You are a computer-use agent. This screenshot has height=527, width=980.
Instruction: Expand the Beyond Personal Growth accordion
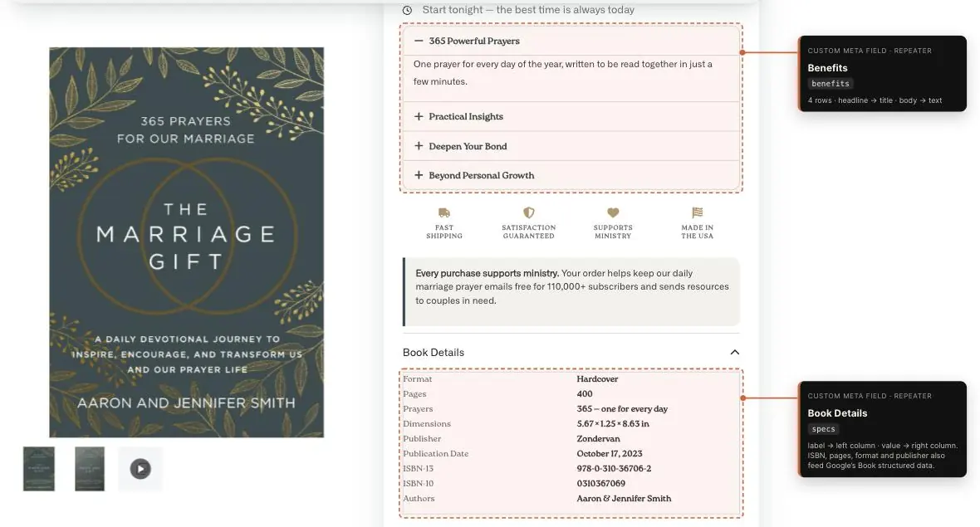(571, 175)
